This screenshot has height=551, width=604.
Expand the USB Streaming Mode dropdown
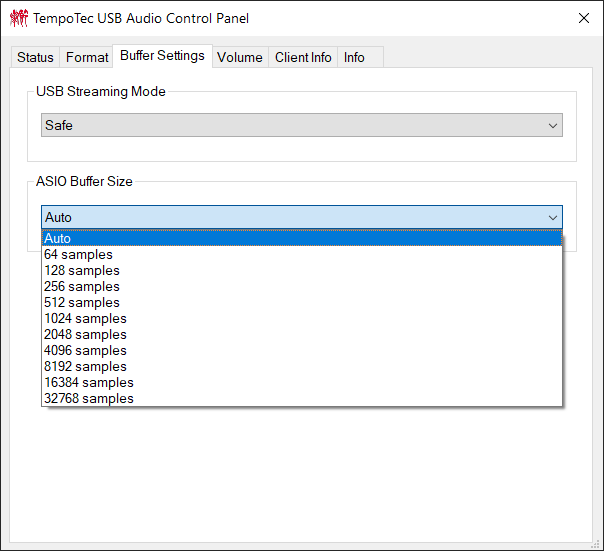tap(301, 125)
